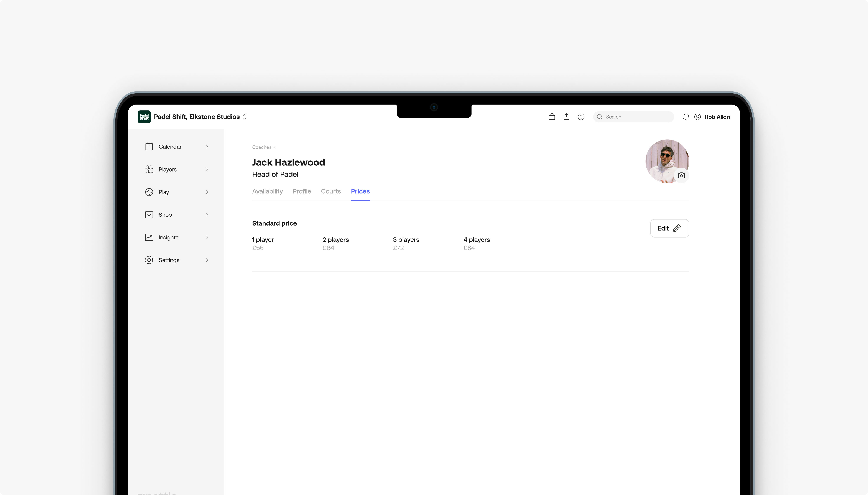868x495 pixels.
Task: Click the Calendar sidebar icon
Action: (149, 147)
